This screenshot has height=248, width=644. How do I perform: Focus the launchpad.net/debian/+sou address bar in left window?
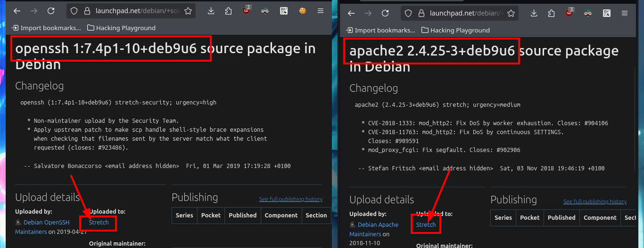coord(132,11)
